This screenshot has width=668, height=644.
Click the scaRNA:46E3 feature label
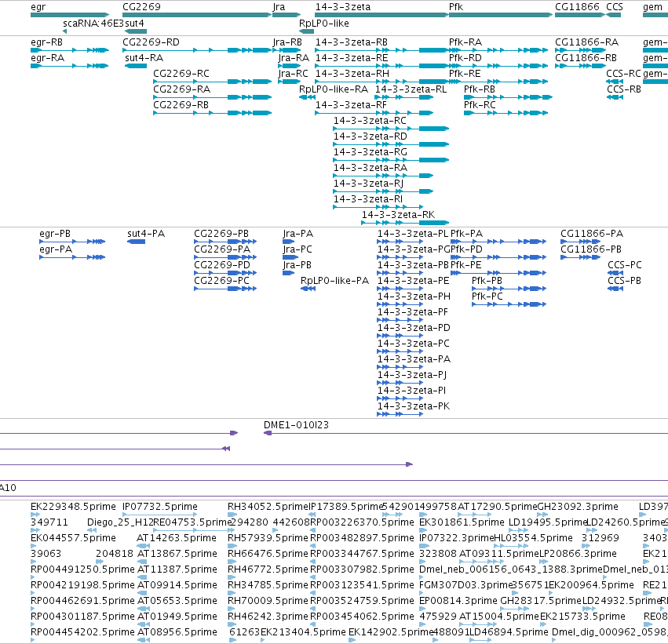93,24
